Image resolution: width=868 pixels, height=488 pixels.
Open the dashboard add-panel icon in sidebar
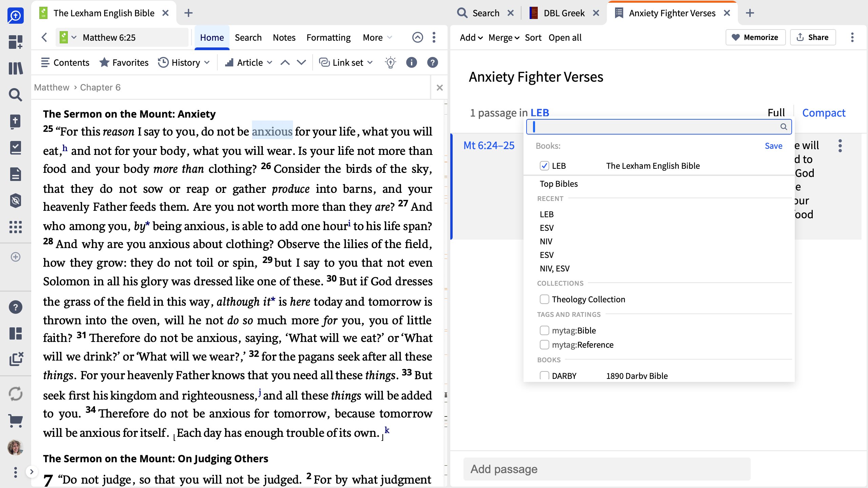[15, 42]
